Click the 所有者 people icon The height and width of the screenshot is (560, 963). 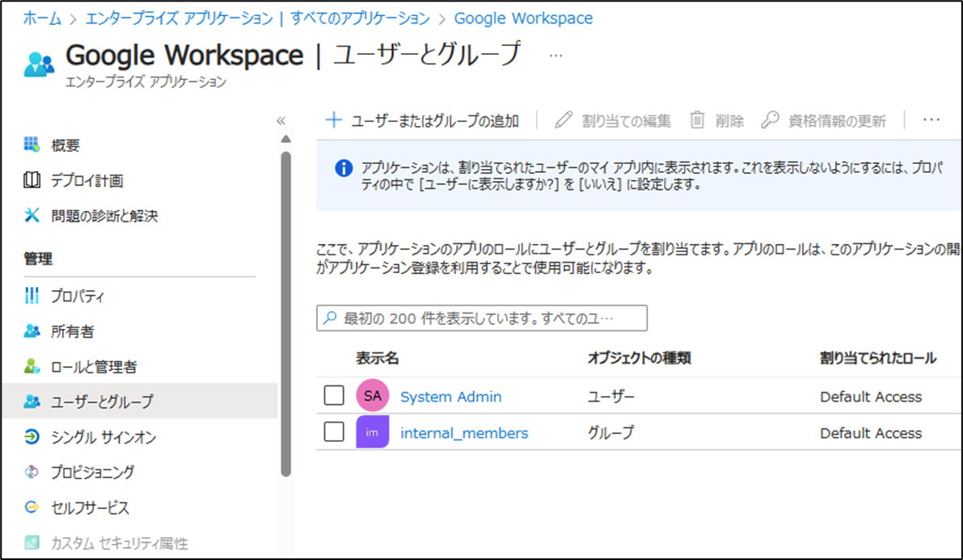click(x=32, y=331)
